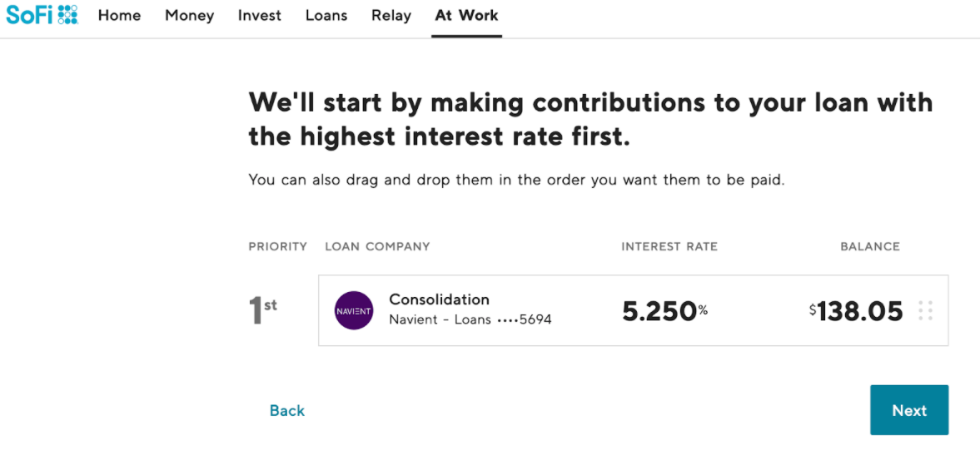The height and width of the screenshot is (450, 980).
Task: Select the Consolidation loan name
Action: [439, 299]
